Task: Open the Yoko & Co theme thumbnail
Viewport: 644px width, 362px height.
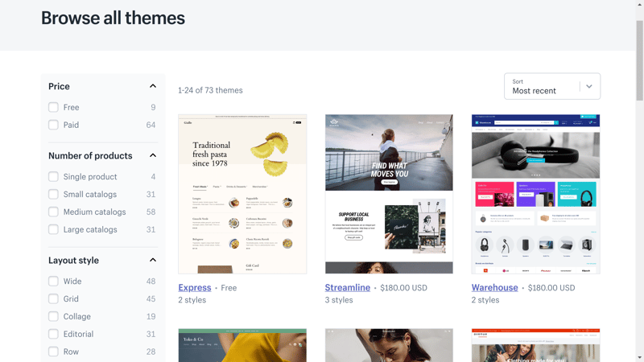Action: tap(242, 345)
